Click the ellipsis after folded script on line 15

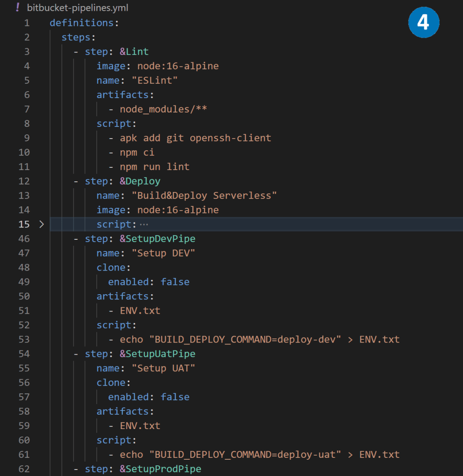(143, 225)
